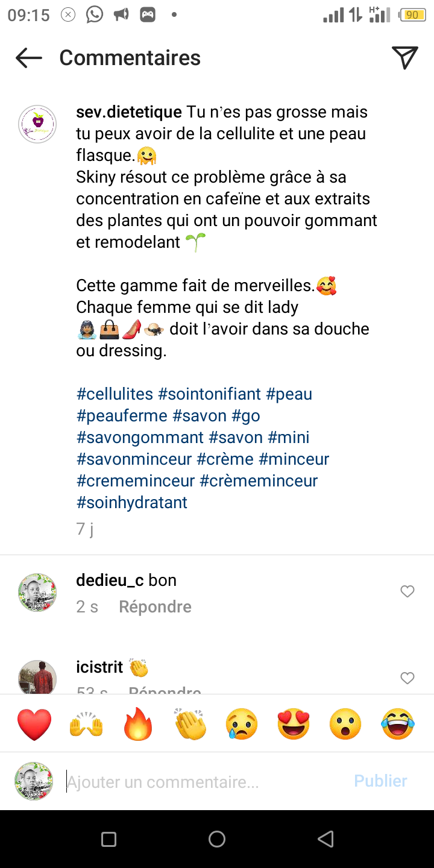
Task: Insert the raised hands emoji
Action: click(86, 724)
